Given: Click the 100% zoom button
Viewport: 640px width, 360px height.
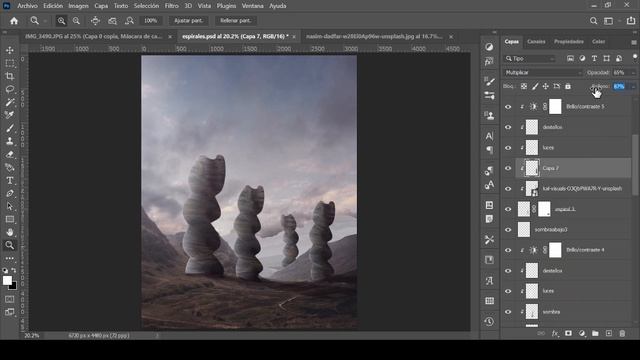Looking at the screenshot, I should [x=151, y=20].
